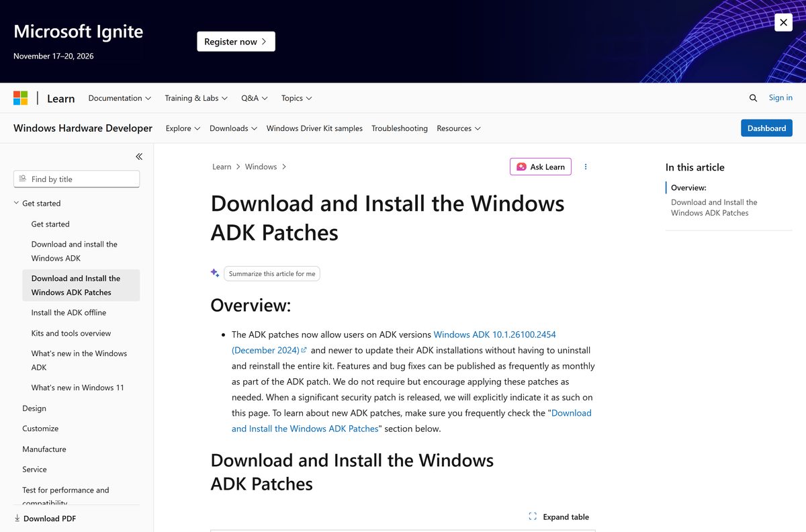The image size is (806, 532).
Task: Expand the Resources menu
Action: click(x=458, y=128)
